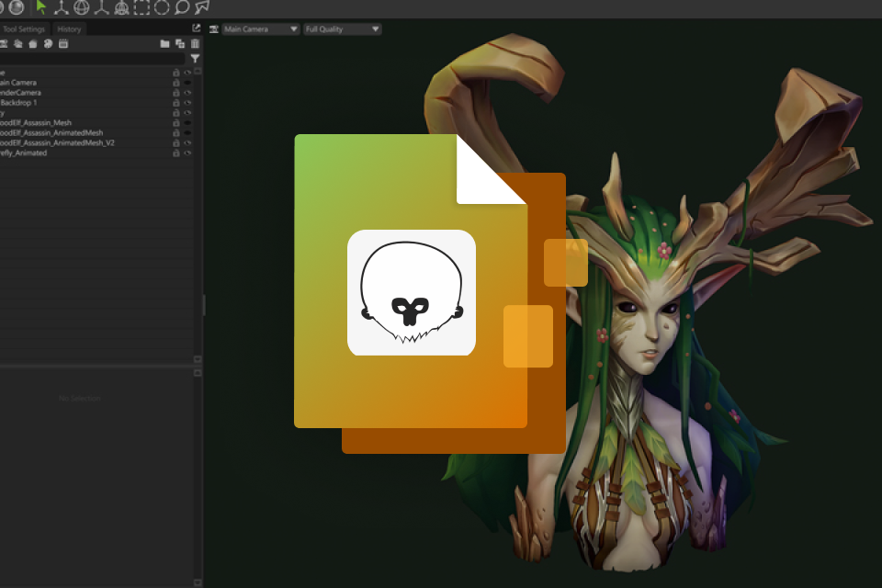Click the clapperboard-shaped icon in scene toolbar
Image resolution: width=882 pixels, height=588 pixels.
point(63,44)
